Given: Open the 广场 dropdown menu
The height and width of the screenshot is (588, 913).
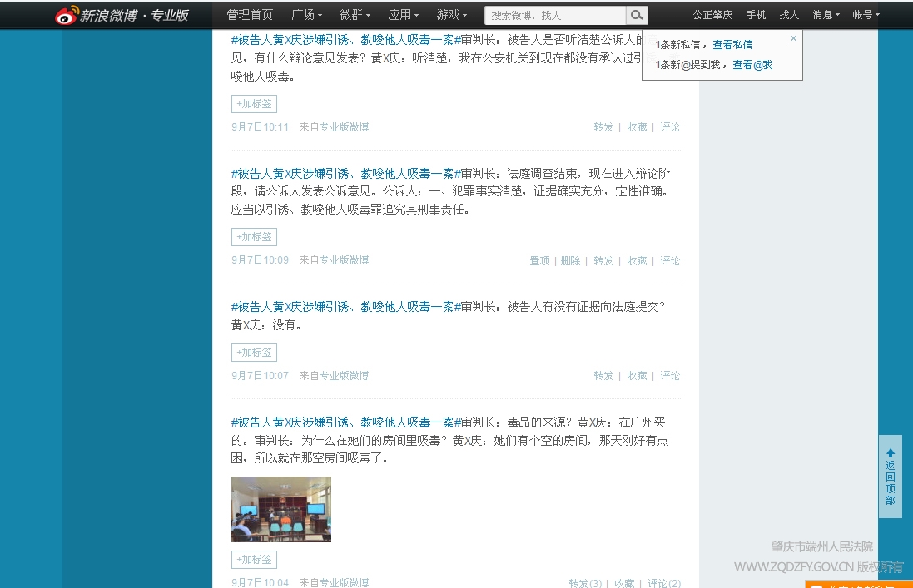Looking at the screenshot, I should coord(307,15).
